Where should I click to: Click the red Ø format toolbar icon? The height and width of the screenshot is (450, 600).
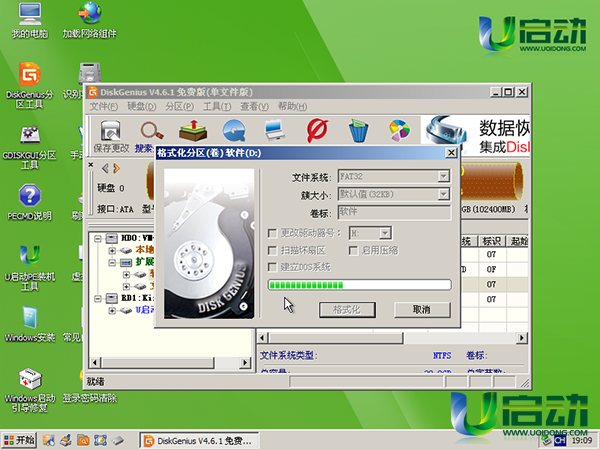[317, 130]
